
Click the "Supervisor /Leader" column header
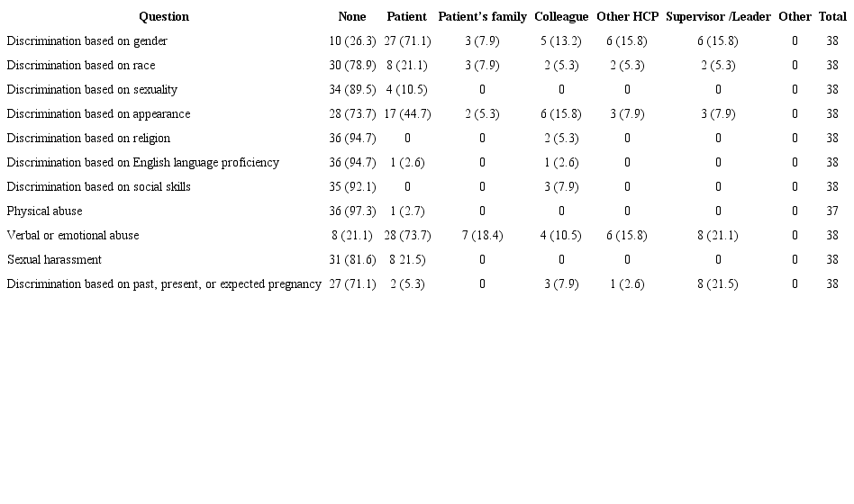click(x=718, y=17)
